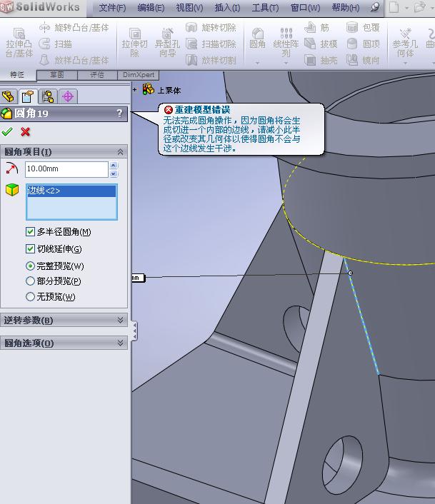Click the Revolved Cut (旋转切除) icon

(191, 28)
